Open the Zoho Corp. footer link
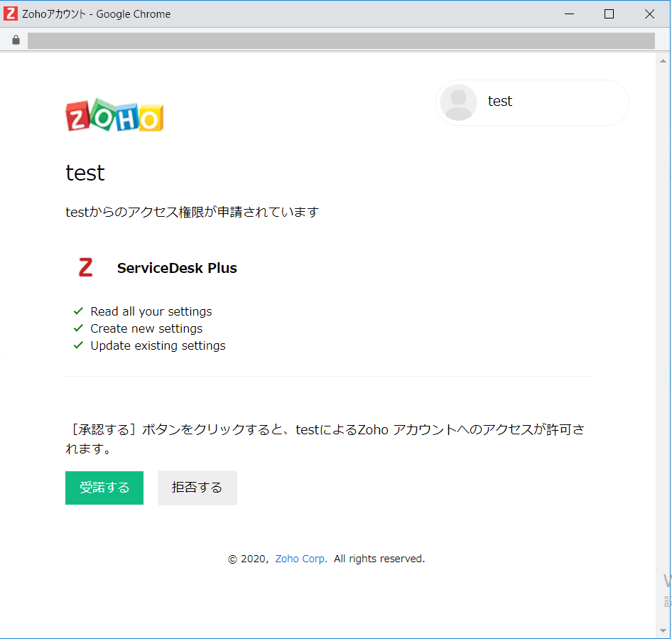 (x=301, y=559)
